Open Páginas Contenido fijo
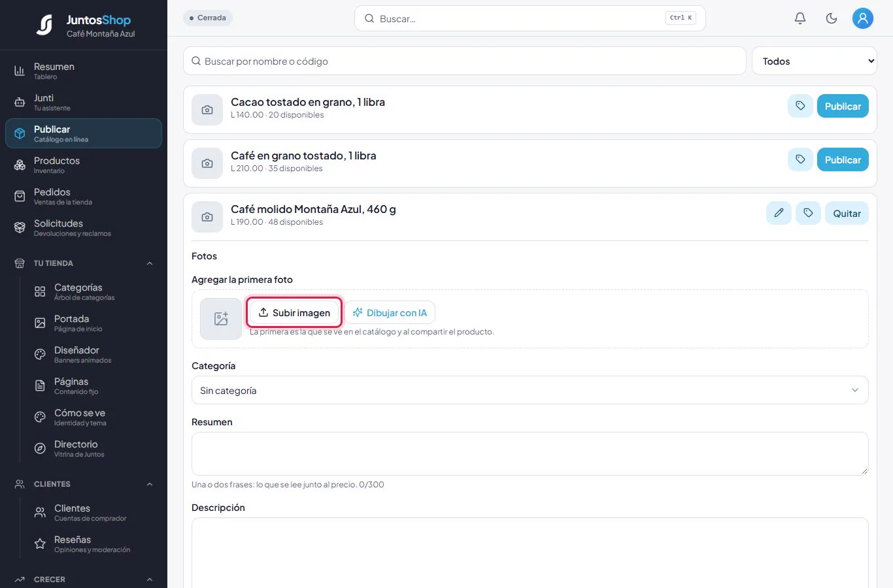The width and height of the screenshot is (893, 588). coord(93,385)
